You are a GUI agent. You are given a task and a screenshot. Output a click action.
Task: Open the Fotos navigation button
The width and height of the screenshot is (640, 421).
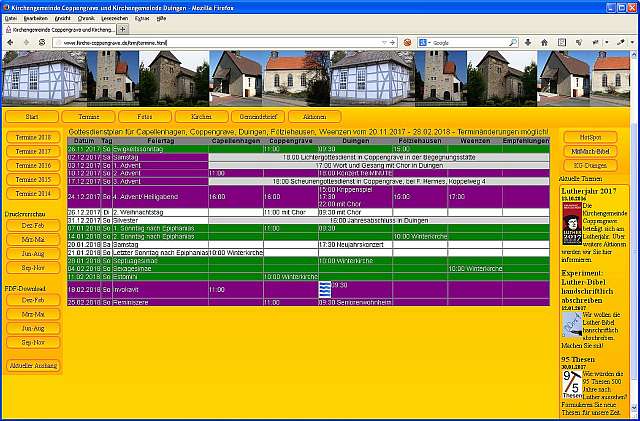pos(146,117)
